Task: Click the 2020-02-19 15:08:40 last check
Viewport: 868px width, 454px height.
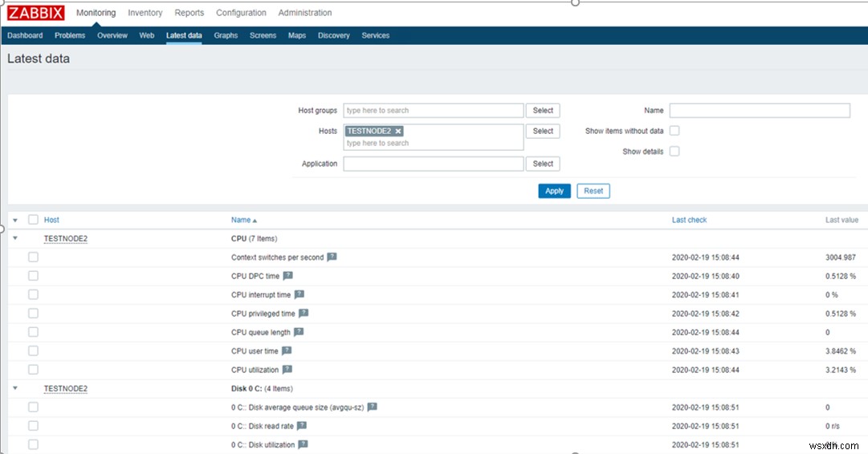Action: tap(705, 276)
